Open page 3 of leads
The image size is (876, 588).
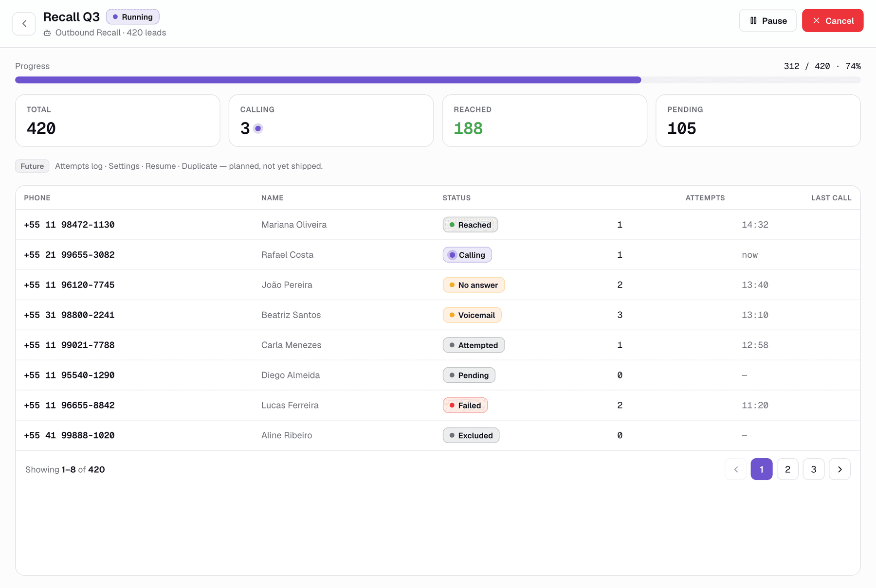(814, 469)
